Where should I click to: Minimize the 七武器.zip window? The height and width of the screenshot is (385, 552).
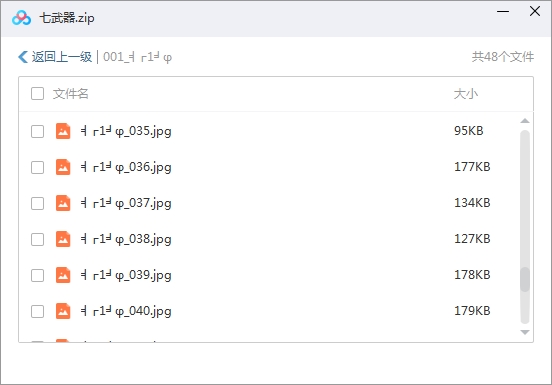[503, 12]
